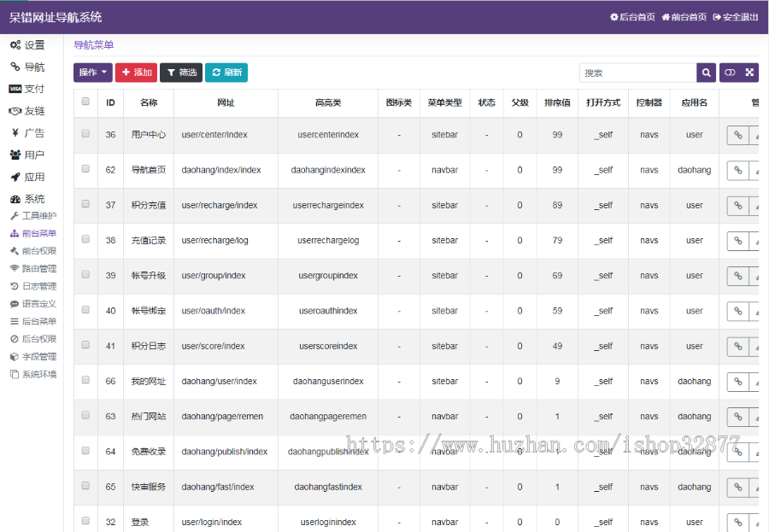
Task: Open 后台权限 backend permissions
Action: coord(33,339)
